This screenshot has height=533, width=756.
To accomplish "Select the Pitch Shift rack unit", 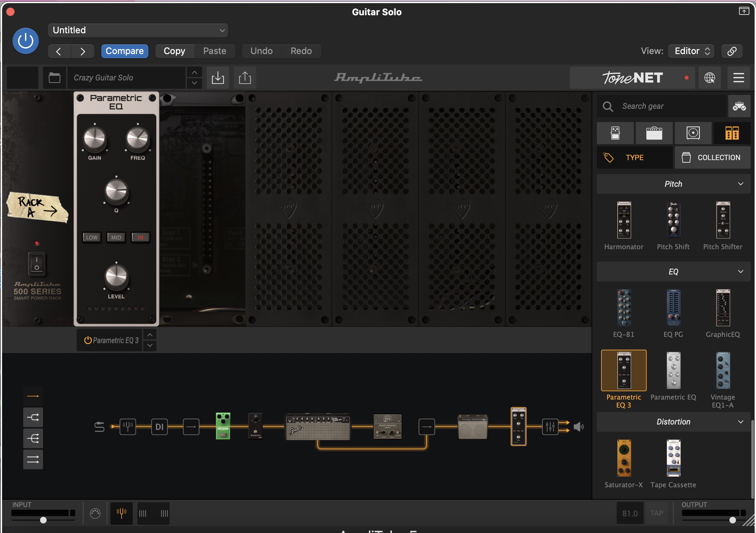I will coord(673,226).
